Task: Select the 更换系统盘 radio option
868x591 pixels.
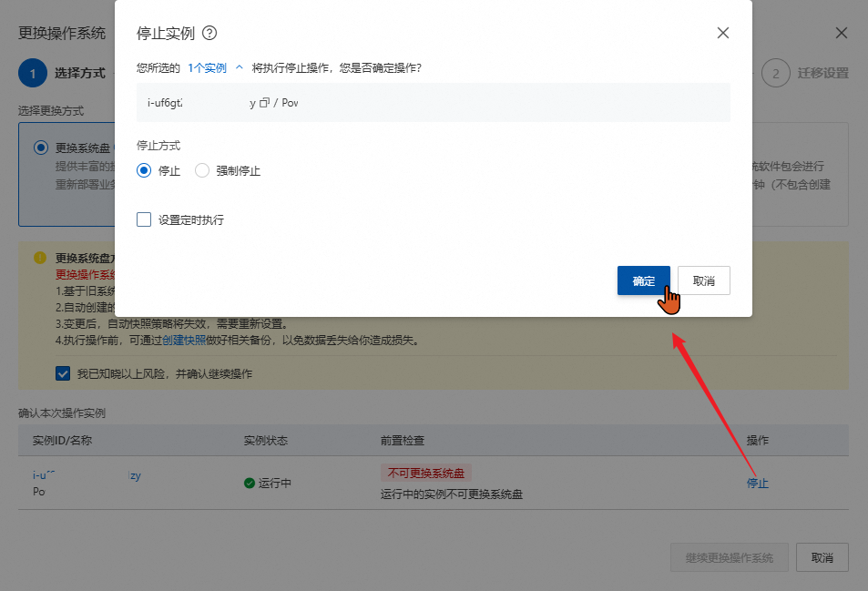Action: pos(40,148)
